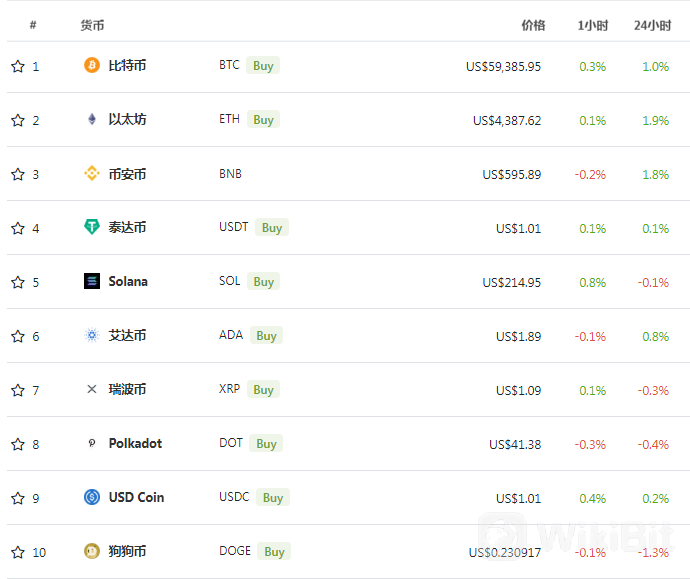Toggle favorite star for row 10 Dogecoin

point(18,552)
